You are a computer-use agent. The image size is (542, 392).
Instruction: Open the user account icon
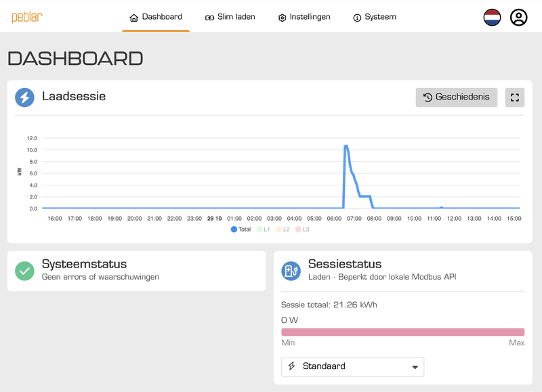point(518,18)
